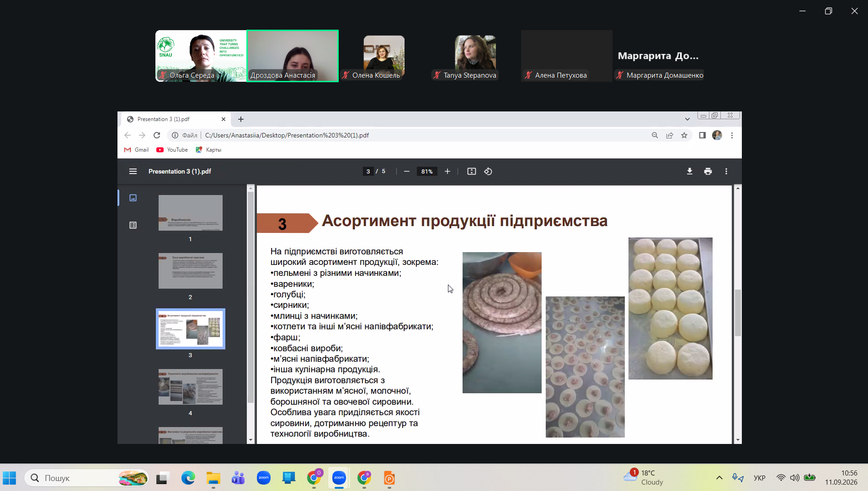Show hidden system tray icons

(719, 478)
